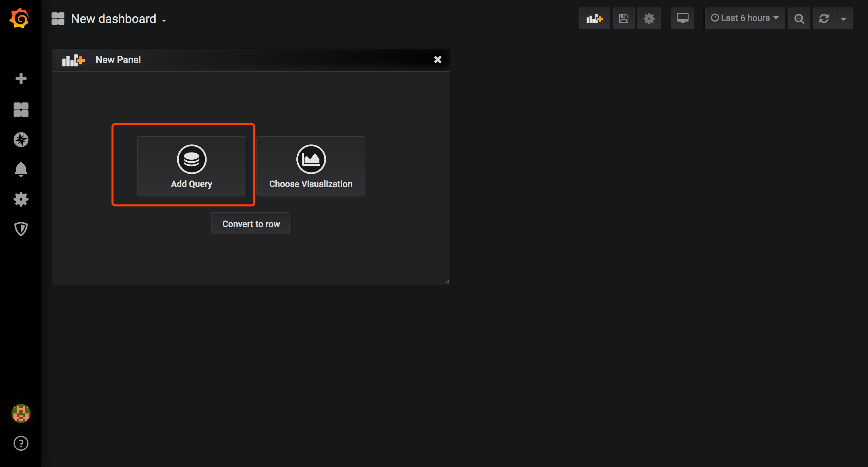868x467 pixels.
Task: Open Explore compass icon in sidebar
Action: coord(21,140)
